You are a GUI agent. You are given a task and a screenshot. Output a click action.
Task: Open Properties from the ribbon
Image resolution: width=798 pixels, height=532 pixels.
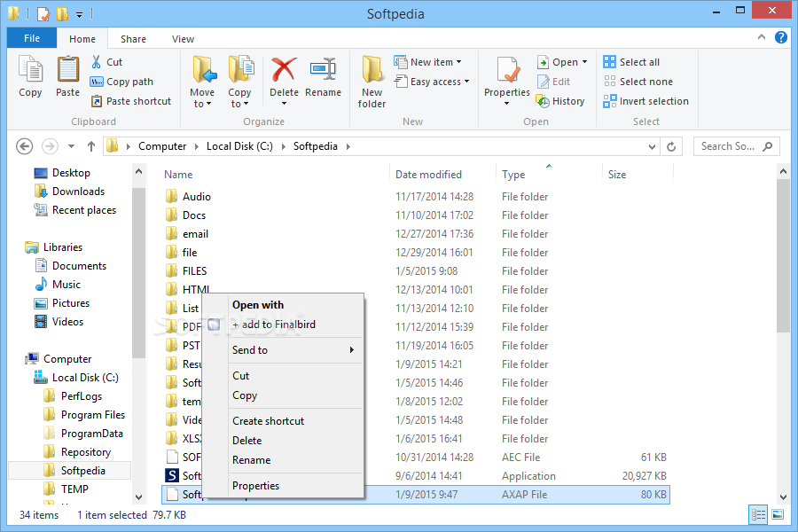point(507,82)
